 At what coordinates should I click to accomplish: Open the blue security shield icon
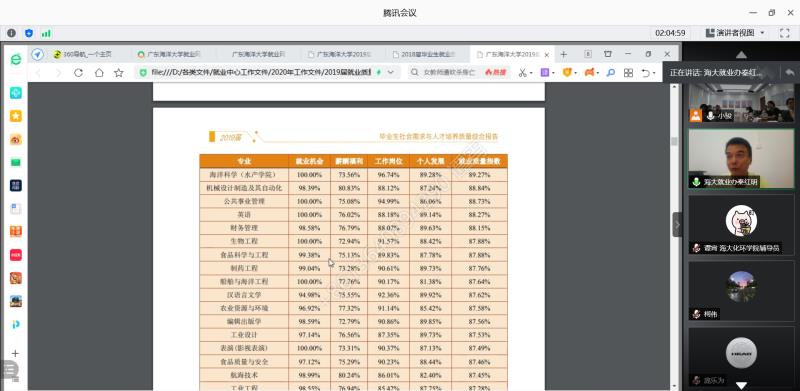pos(29,33)
